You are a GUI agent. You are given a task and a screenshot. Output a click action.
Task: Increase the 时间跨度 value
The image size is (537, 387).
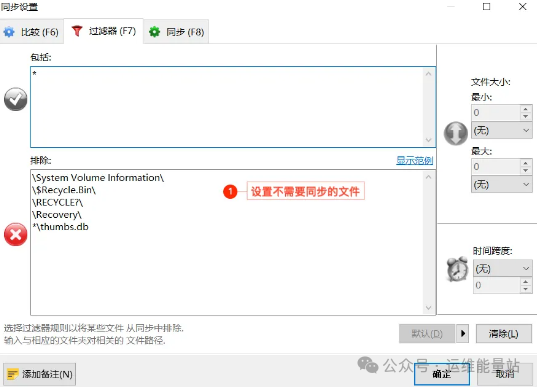click(x=526, y=282)
